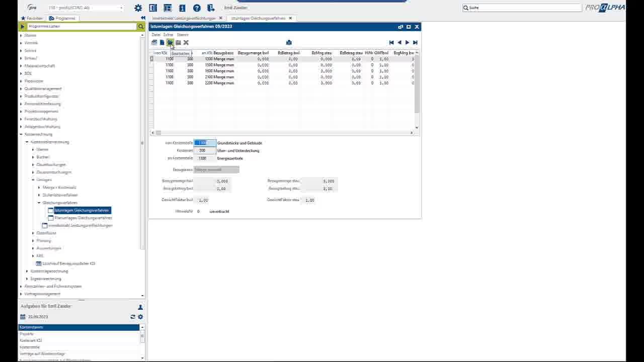The width and height of the screenshot is (644, 362).
Task: Select the Kostenart KSt task
Action: 79,340
